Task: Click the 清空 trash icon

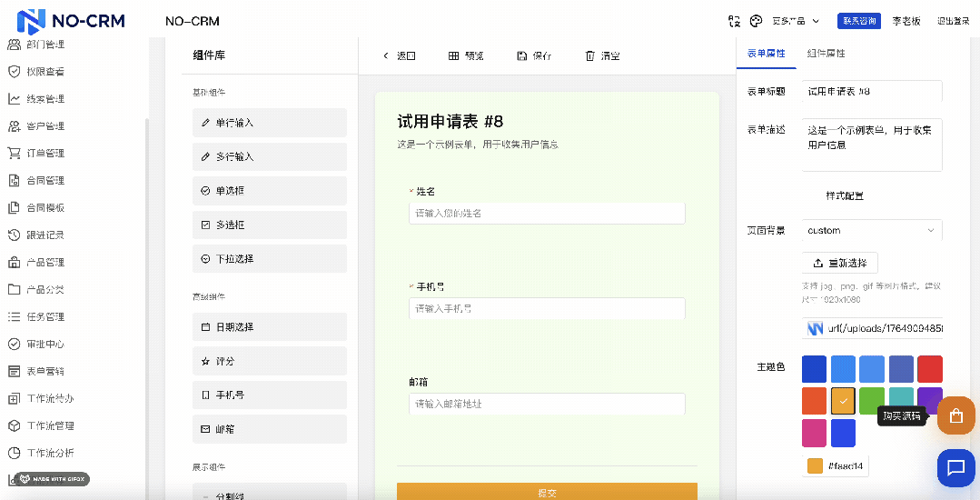Action: click(x=590, y=55)
